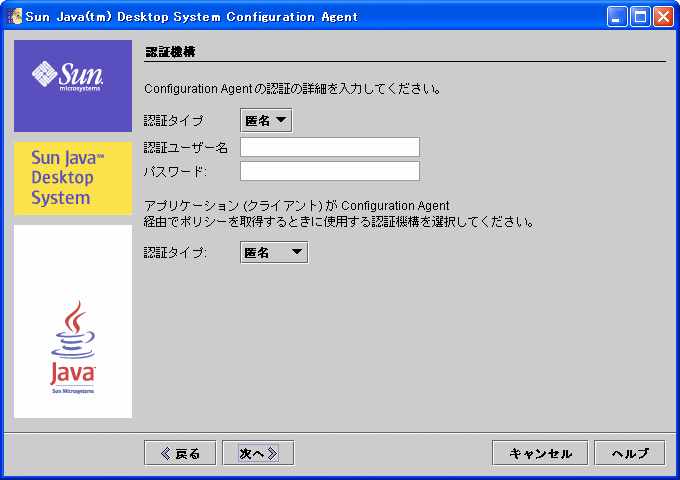Screen dimensions: 680x480
Task: Open the second 認証タイプ dropdown for client applications
Action: point(274,252)
